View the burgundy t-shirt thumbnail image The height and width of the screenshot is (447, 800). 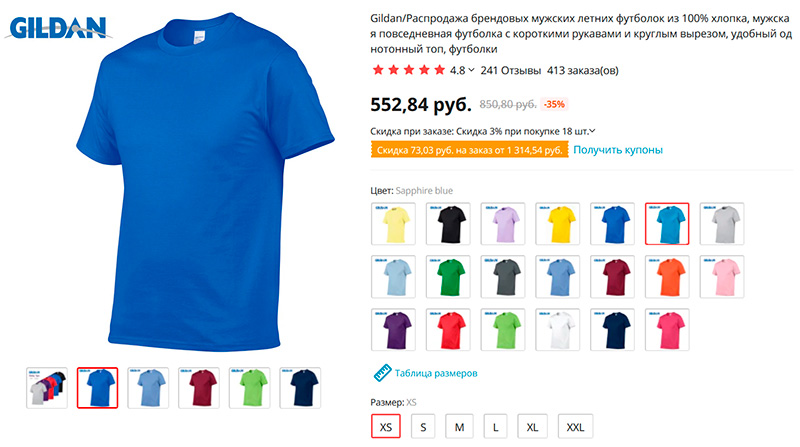pyautogui.click(x=199, y=388)
